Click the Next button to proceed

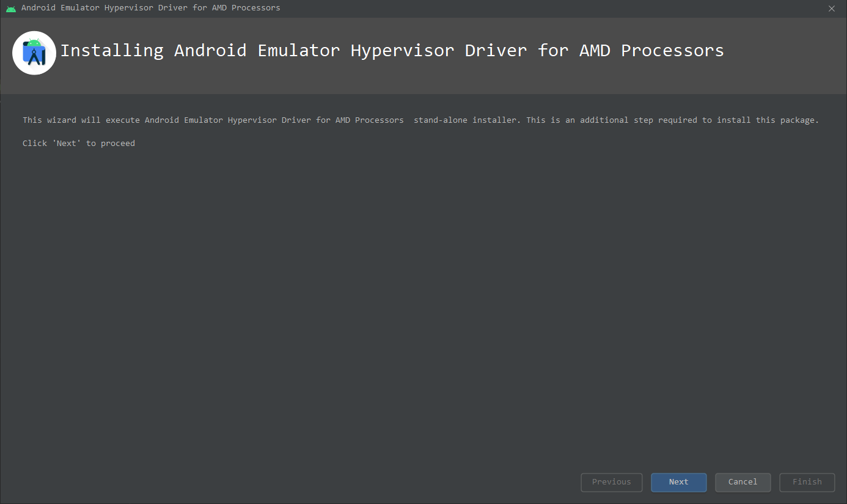pos(678,482)
